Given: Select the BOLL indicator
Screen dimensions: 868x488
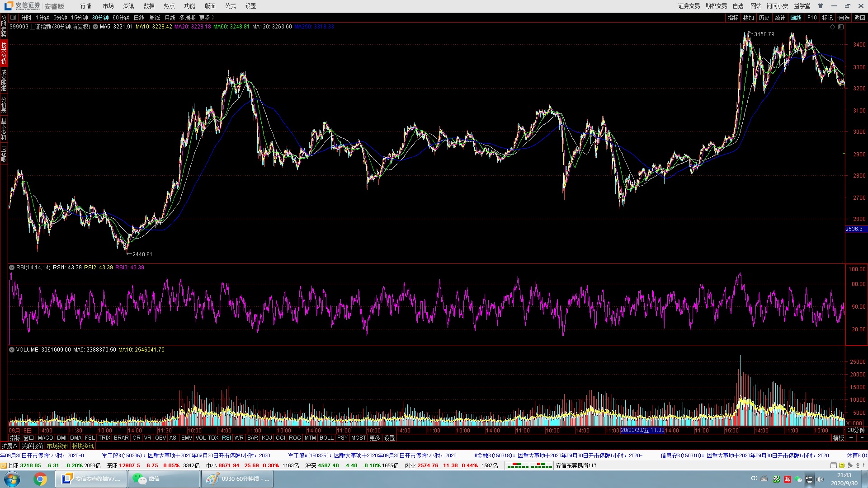Looking at the screenshot, I should point(326,438).
